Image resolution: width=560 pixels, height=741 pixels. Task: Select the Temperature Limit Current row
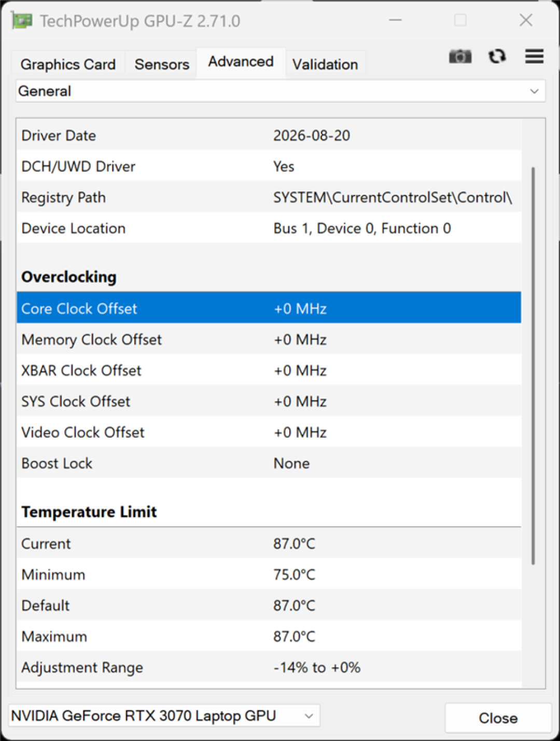click(269, 544)
